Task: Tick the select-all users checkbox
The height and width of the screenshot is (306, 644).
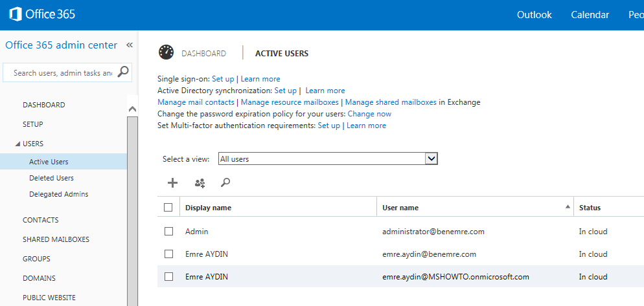Action: click(x=168, y=208)
